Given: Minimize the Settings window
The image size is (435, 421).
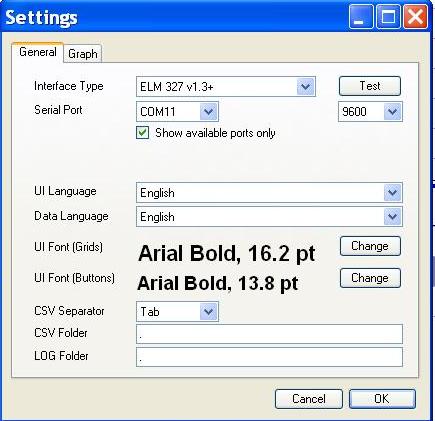Looking at the screenshot, I should click(361, 17).
